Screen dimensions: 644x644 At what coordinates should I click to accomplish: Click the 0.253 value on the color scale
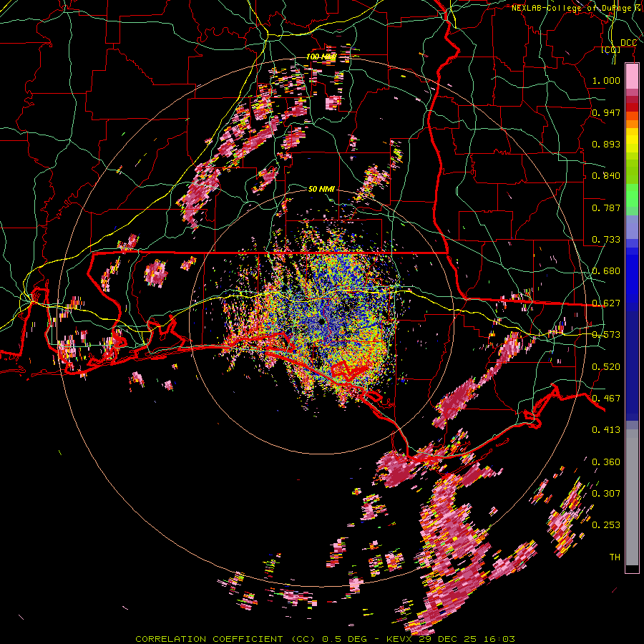pos(606,525)
